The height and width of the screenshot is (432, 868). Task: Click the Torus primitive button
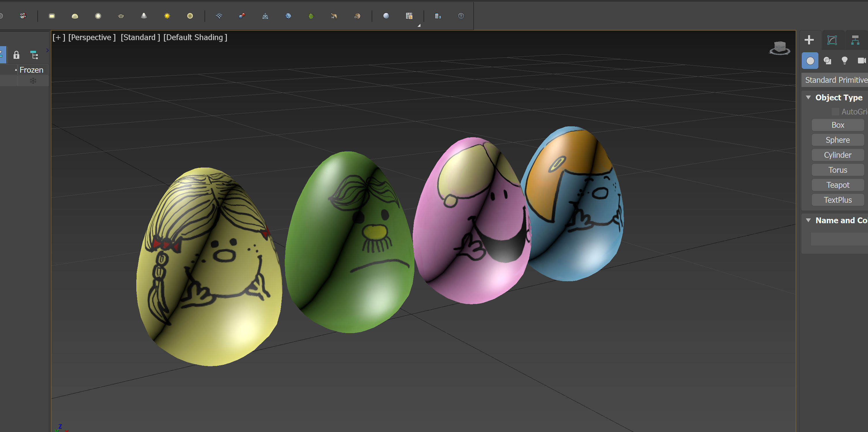click(838, 170)
